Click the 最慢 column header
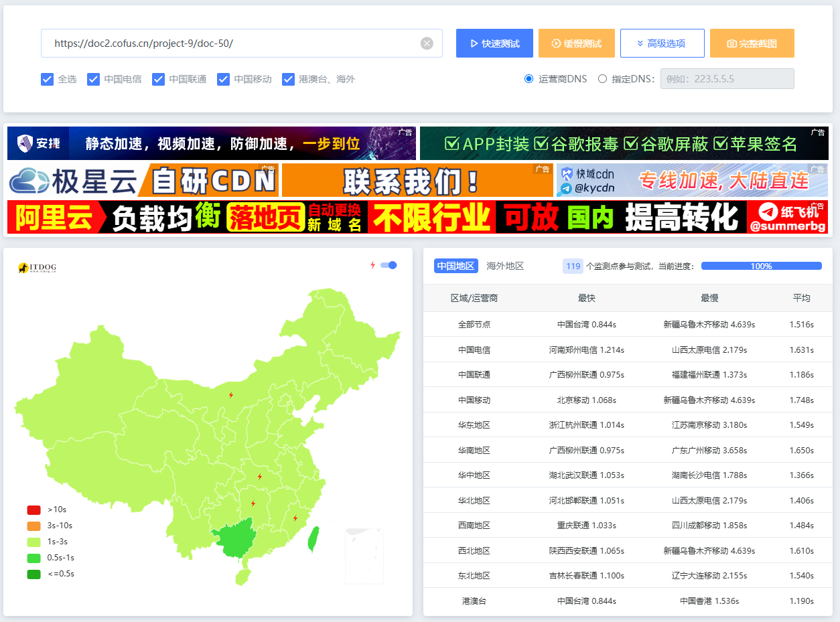 (x=709, y=298)
